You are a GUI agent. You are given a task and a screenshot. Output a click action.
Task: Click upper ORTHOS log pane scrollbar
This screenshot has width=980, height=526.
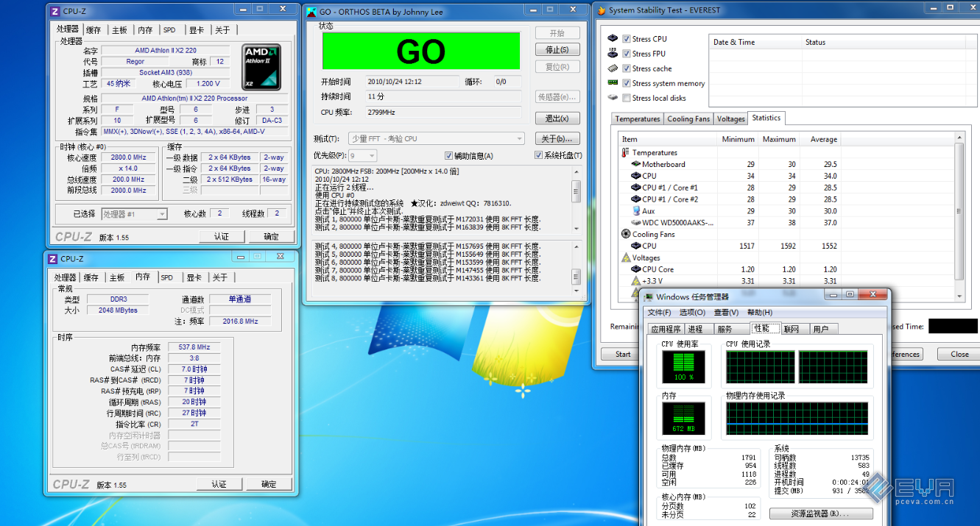coord(576,199)
